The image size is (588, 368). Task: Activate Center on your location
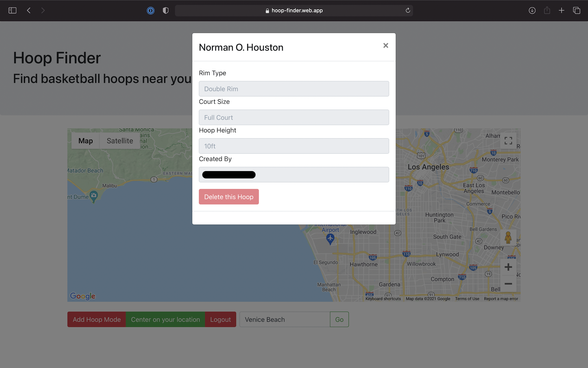tap(165, 319)
